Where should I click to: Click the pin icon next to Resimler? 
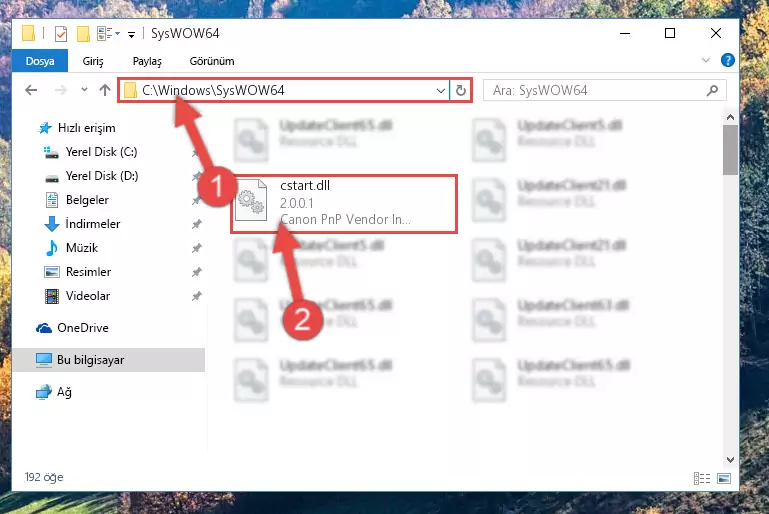(x=197, y=272)
